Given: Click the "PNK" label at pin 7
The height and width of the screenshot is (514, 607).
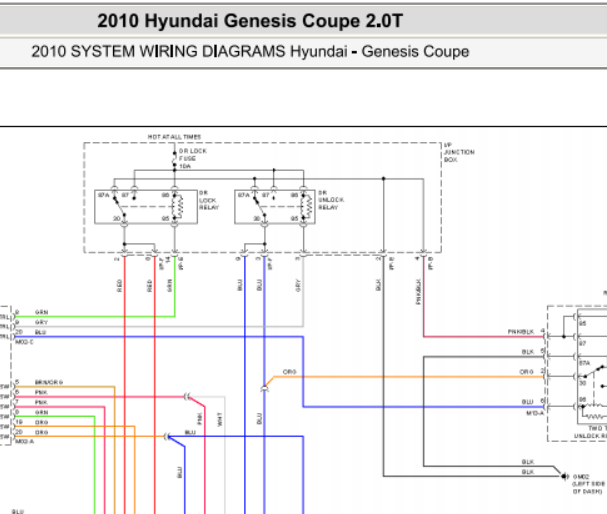Looking at the screenshot, I should click(x=41, y=402).
